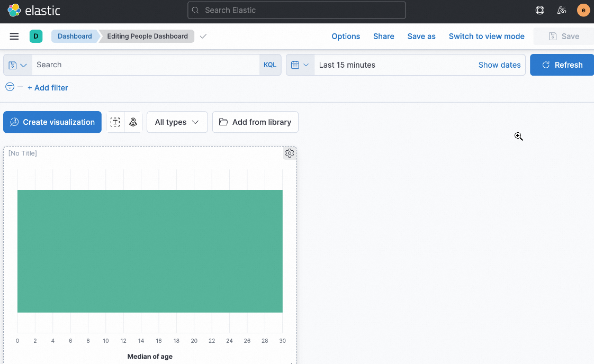The width and height of the screenshot is (594, 364).
Task: Show dates in the time filter
Action: click(499, 65)
